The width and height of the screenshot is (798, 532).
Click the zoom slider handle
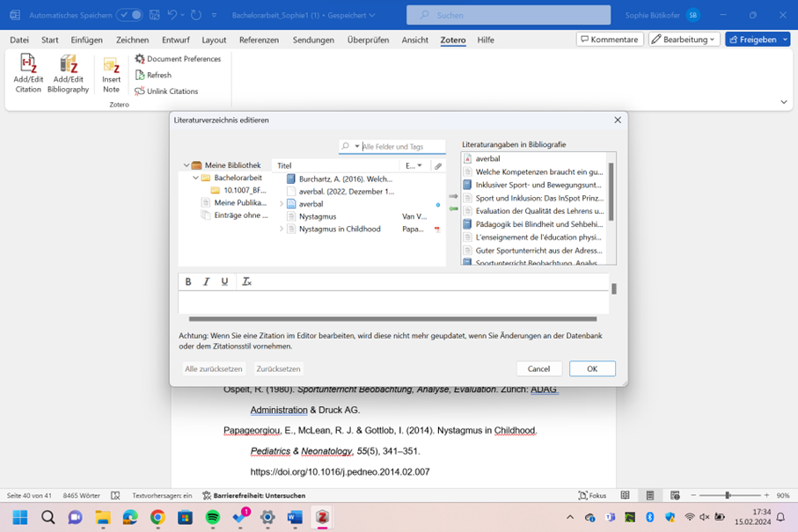click(728, 495)
